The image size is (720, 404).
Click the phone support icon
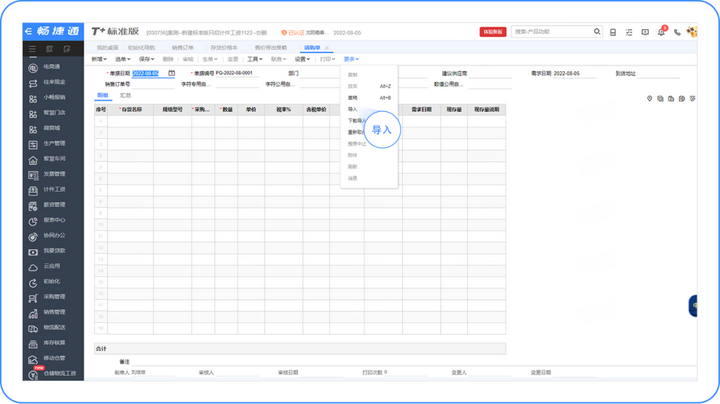pyautogui.click(x=677, y=32)
